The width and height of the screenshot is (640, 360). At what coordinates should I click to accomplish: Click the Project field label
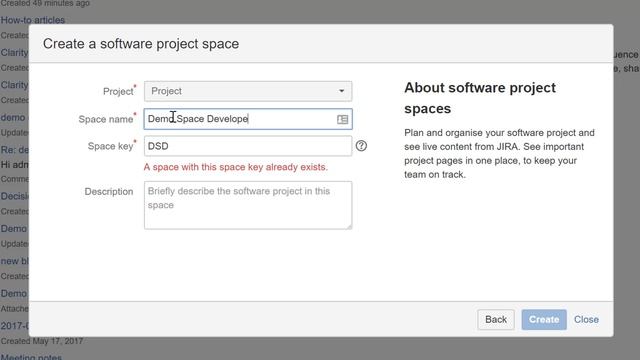click(118, 91)
